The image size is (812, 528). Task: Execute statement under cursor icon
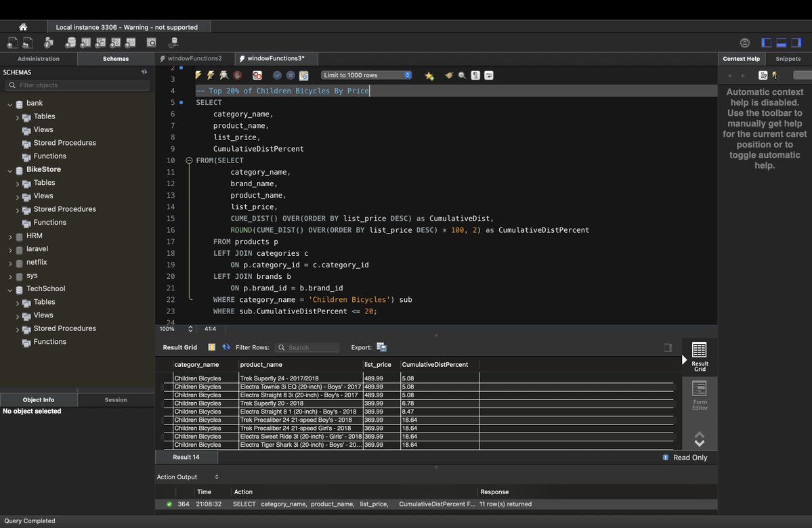pyautogui.click(x=211, y=75)
